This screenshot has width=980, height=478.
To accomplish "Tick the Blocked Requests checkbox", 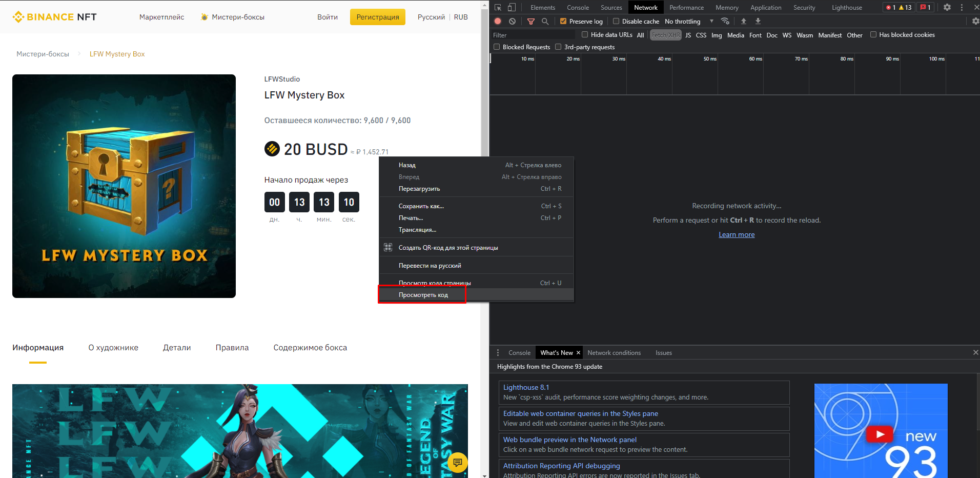I will [x=497, y=47].
